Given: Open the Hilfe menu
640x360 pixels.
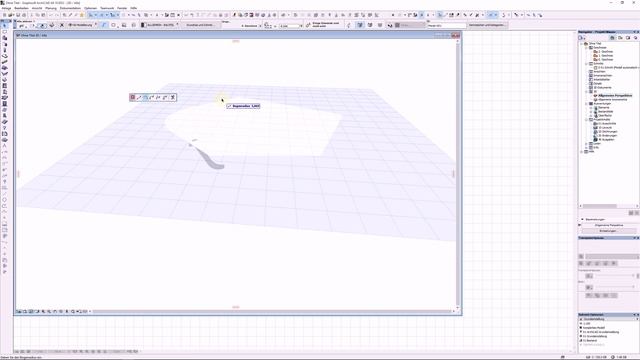Looking at the screenshot, I should coord(133,8).
